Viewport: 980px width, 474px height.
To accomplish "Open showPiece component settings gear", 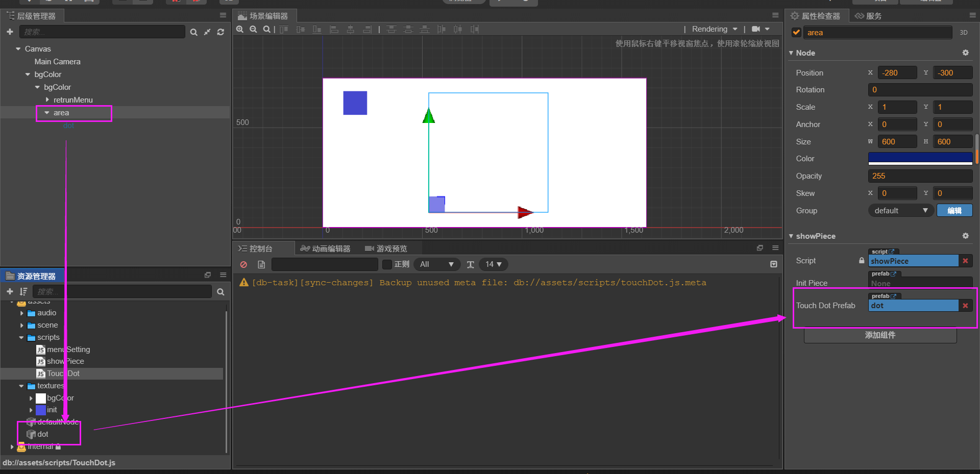I will tap(965, 236).
